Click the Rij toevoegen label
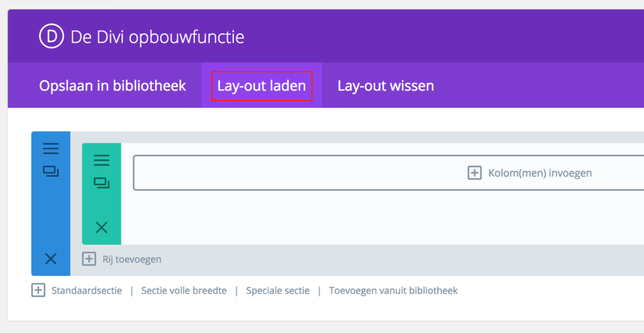This screenshot has height=333, width=644. [132, 259]
